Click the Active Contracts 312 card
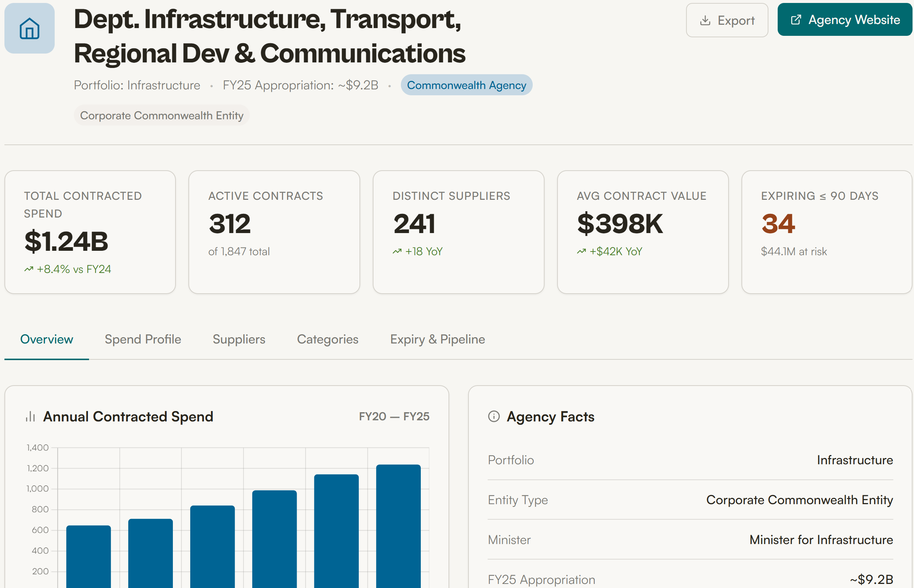The image size is (914, 588). pos(274,232)
